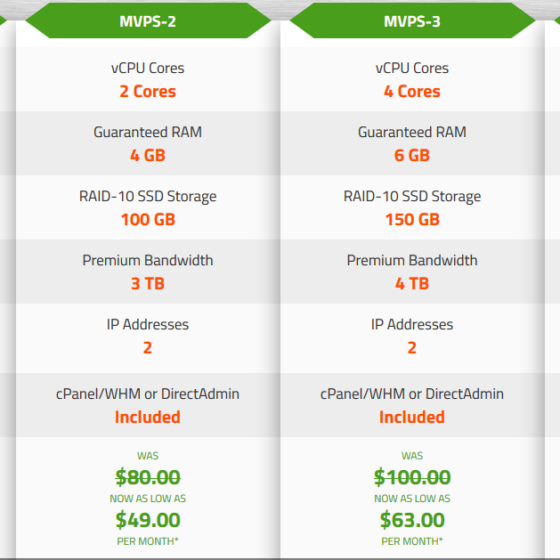
Task: Click the MVPS-3 'IP Addresses' label
Action: (412, 324)
